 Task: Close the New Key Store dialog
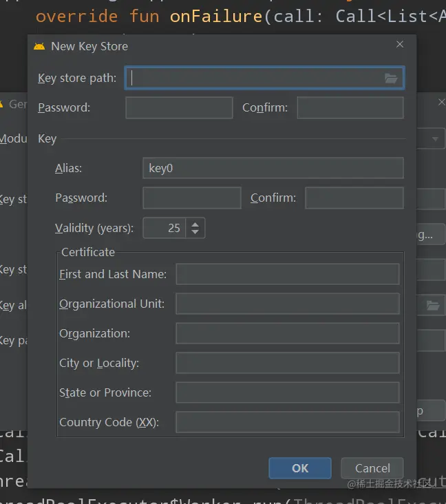click(x=400, y=44)
